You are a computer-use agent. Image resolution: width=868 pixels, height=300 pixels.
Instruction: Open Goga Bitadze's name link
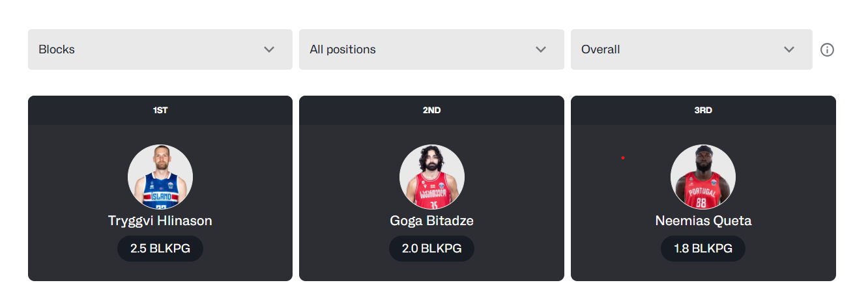pyautogui.click(x=431, y=221)
